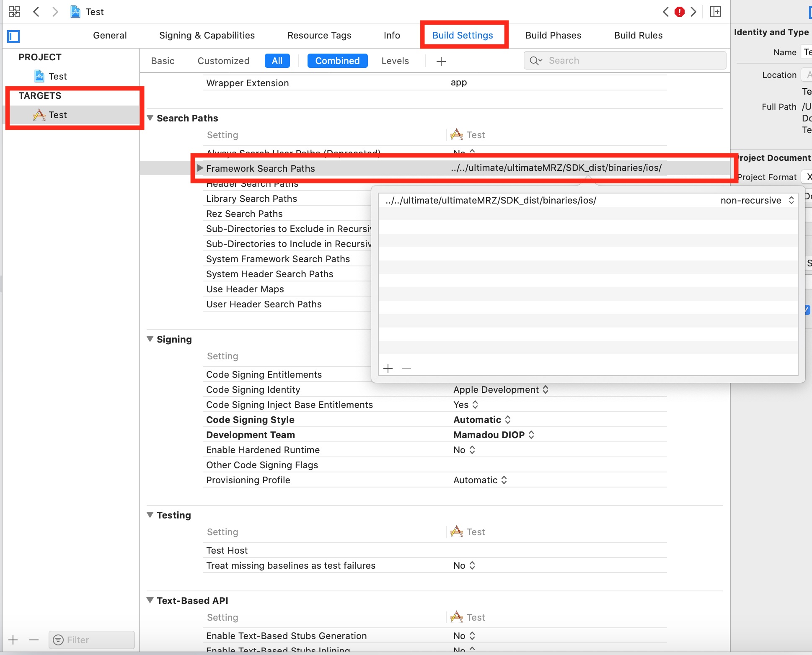Click the split editor layout icon
Image resolution: width=812 pixels, height=655 pixels.
point(716,11)
